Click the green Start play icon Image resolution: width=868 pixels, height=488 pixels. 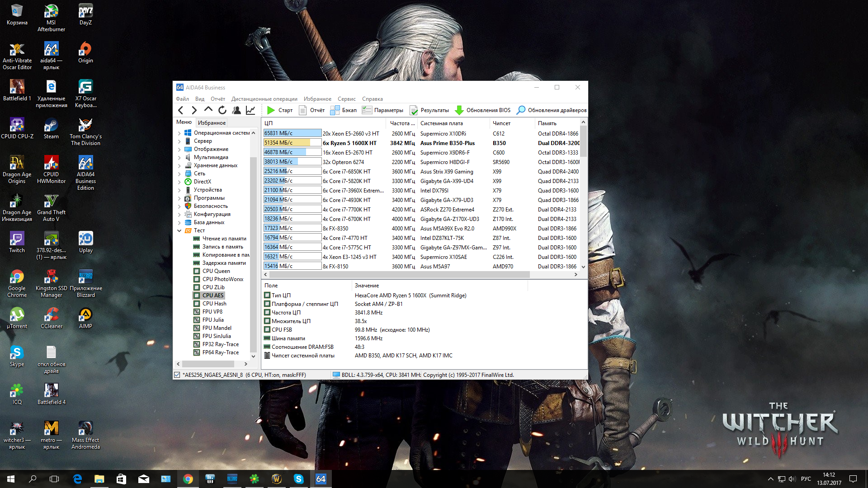[271, 110]
